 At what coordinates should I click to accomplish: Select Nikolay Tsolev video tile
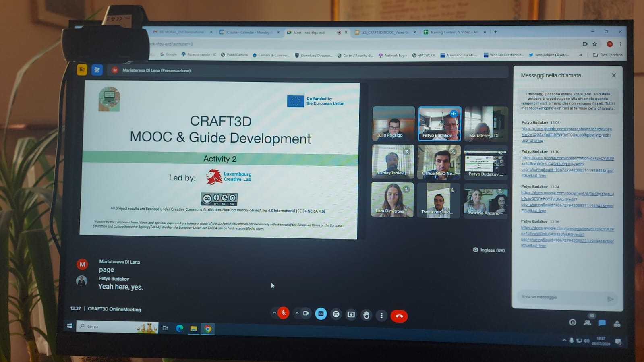pyautogui.click(x=393, y=161)
